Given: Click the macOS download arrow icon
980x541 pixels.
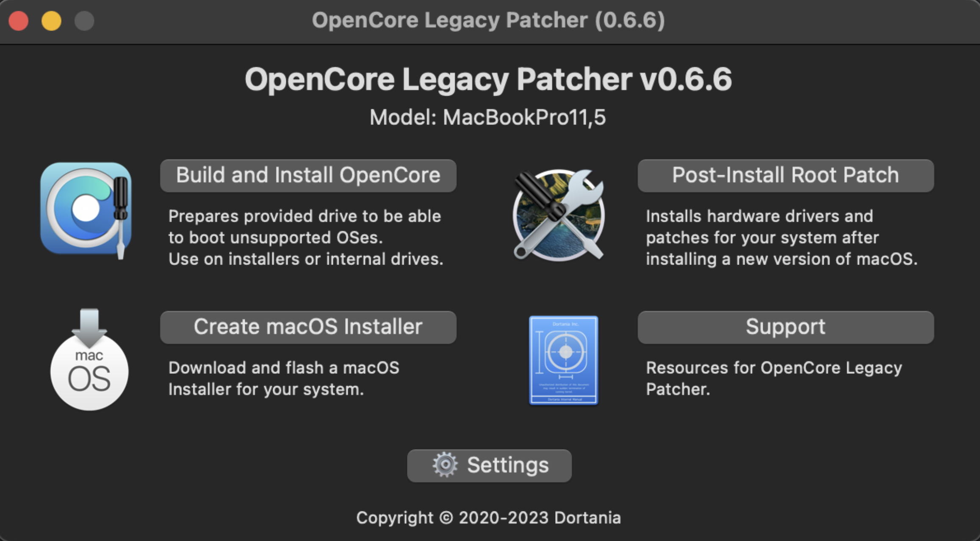Looking at the screenshot, I should point(89,359).
